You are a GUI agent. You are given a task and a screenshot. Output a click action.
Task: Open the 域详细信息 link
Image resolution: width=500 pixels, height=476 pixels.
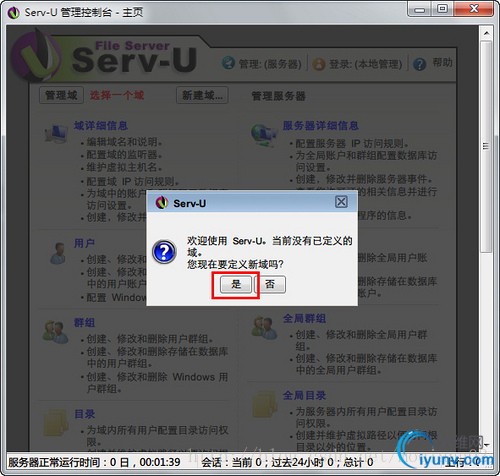tap(101, 126)
